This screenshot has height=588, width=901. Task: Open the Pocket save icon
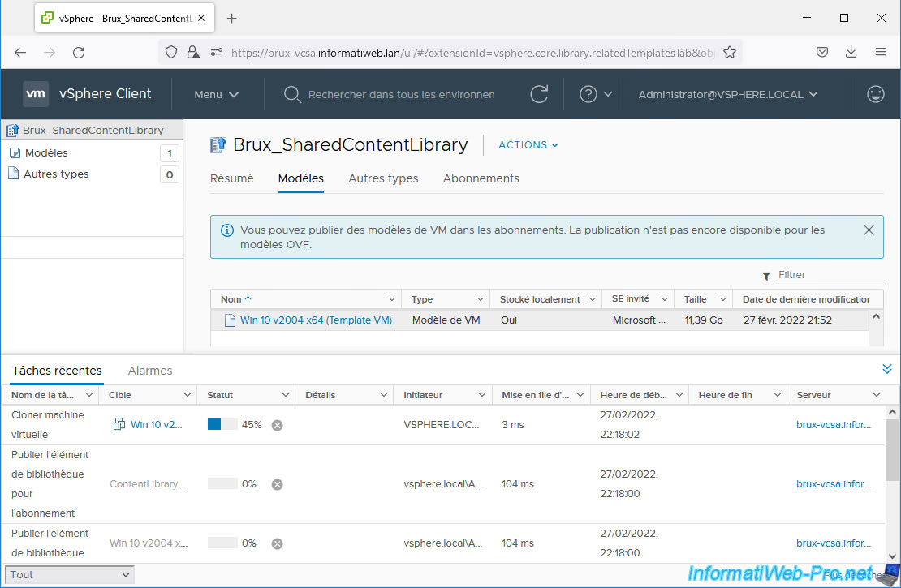pos(822,52)
